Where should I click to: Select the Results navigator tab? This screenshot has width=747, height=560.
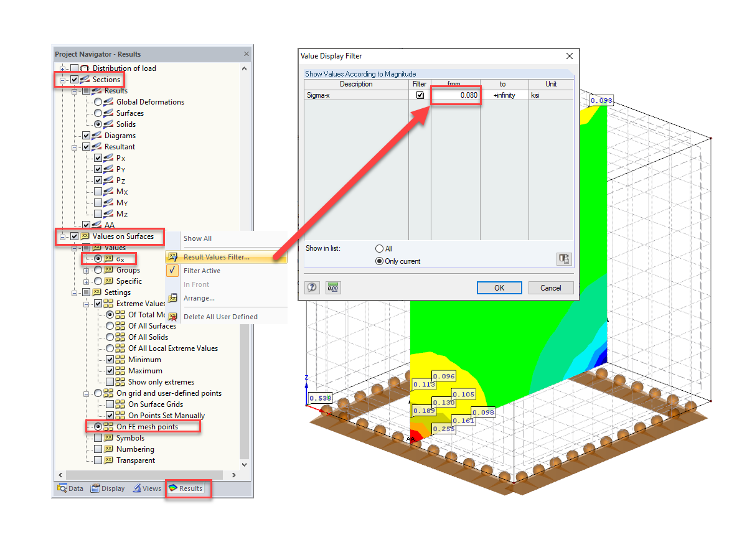[186, 488]
